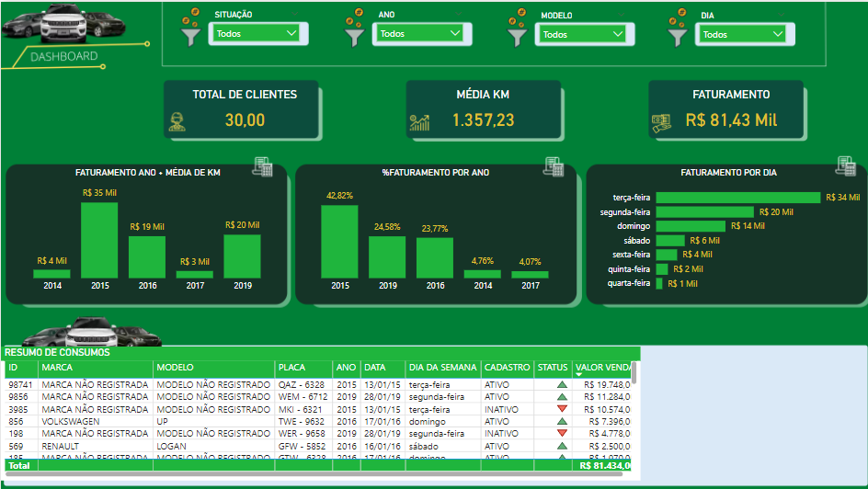Click the cars image above Dashboard title
The width and height of the screenshot is (868, 489).
tap(63, 23)
